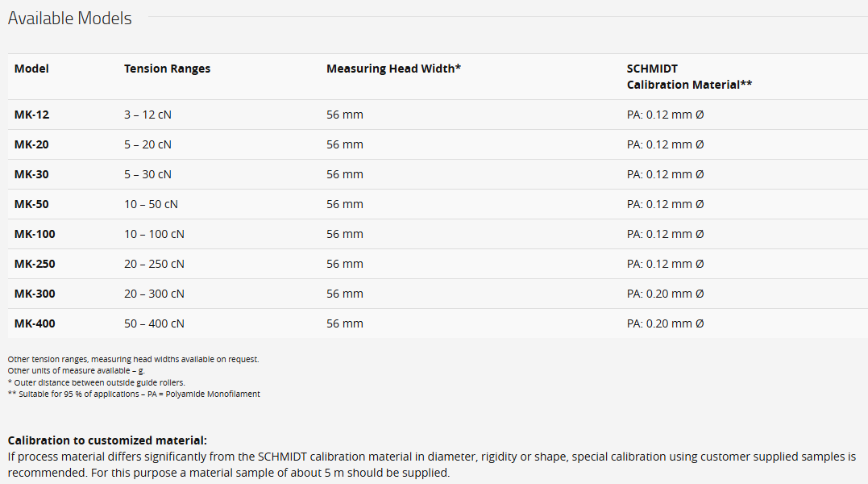
Task: Click the SCHMIDT Calibration Material header
Action: coord(689,77)
